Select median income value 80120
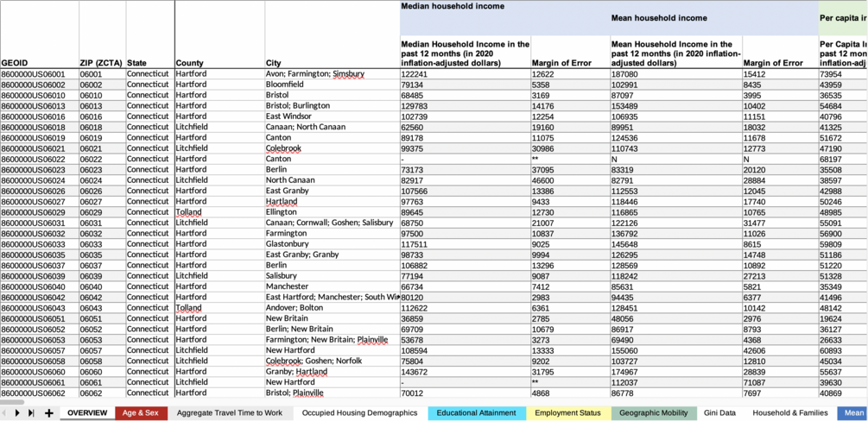Viewport: 868px width, 421px height. point(465,297)
